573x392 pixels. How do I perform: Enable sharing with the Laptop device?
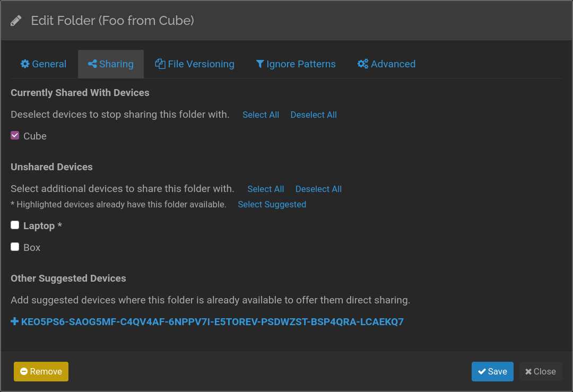(x=15, y=225)
